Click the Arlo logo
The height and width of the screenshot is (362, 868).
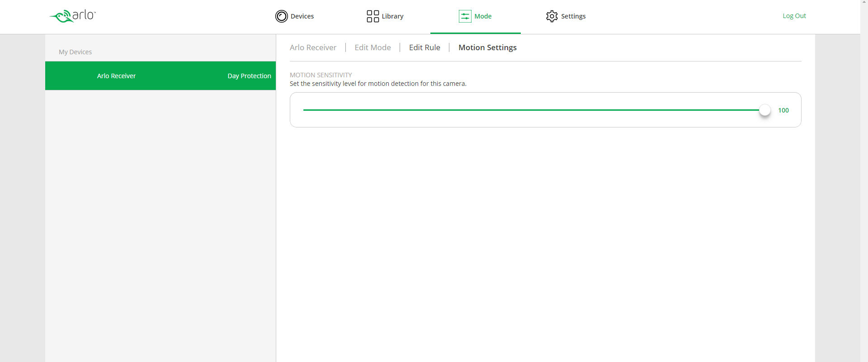(72, 16)
